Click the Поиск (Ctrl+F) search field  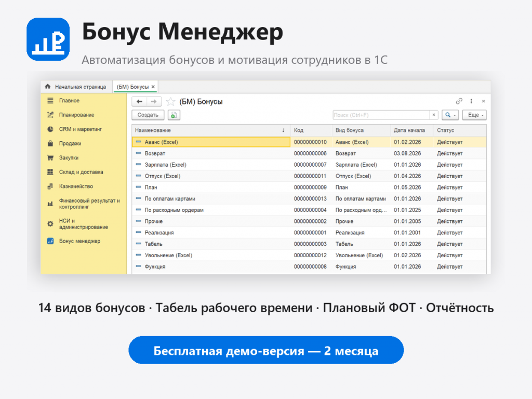click(x=381, y=115)
